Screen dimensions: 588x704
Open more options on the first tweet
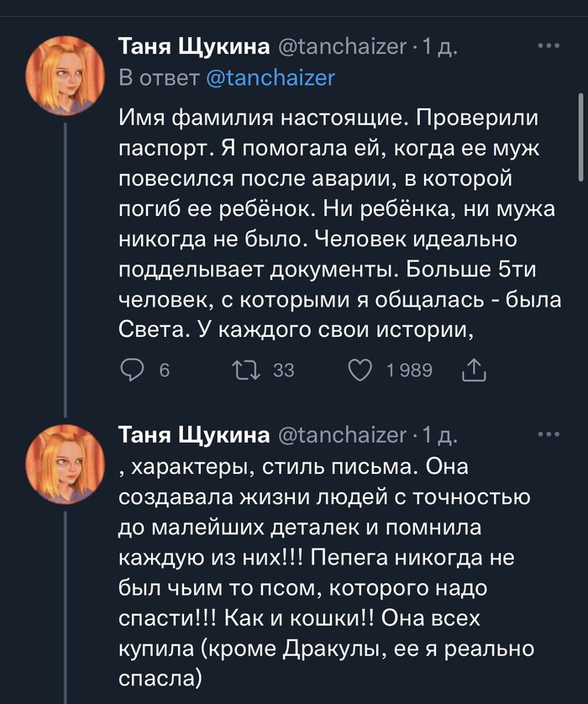click(x=548, y=45)
